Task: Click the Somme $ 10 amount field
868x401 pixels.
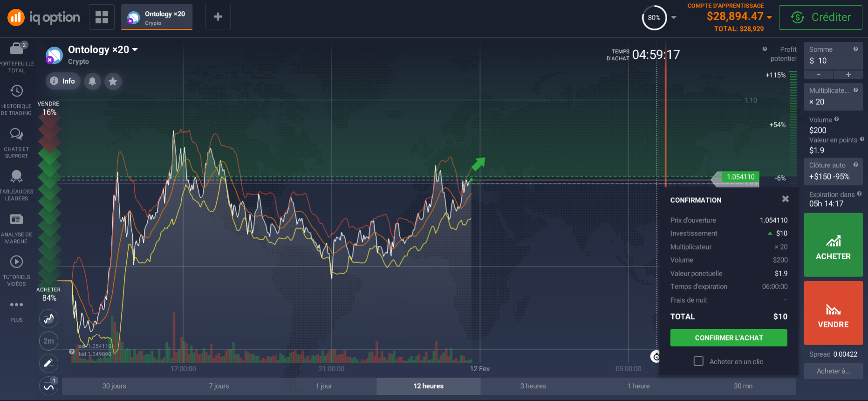Action: 833,56
